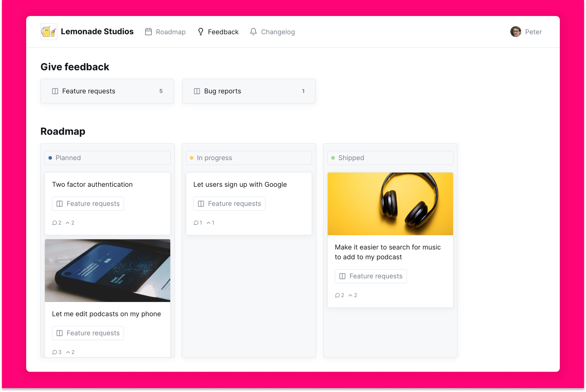The height and width of the screenshot is (392, 586).
Task: Click the Changelog bell icon
Action: pos(253,32)
